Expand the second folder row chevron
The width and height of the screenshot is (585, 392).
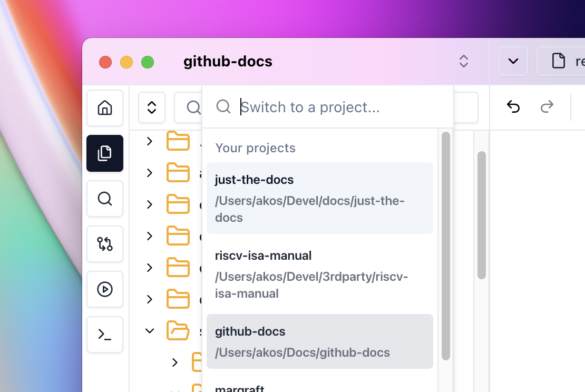(150, 173)
